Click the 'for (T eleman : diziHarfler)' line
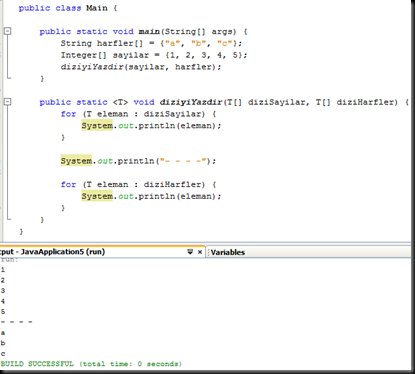This screenshot has height=374, width=415. tap(139, 184)
